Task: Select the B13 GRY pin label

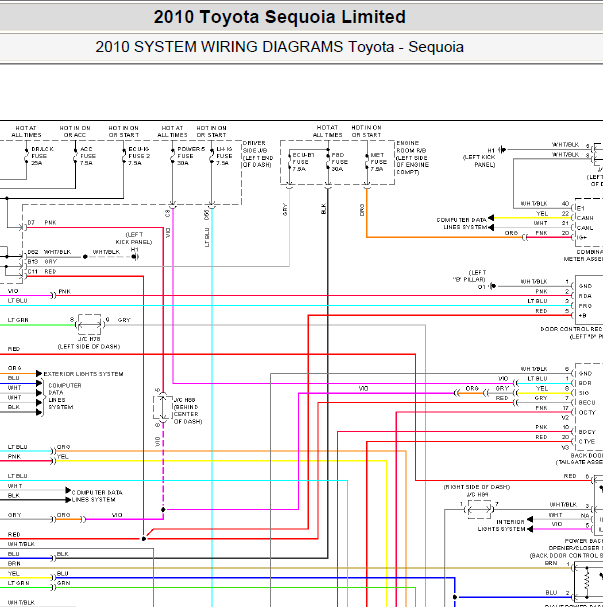Action: click(x=42, y=262)
